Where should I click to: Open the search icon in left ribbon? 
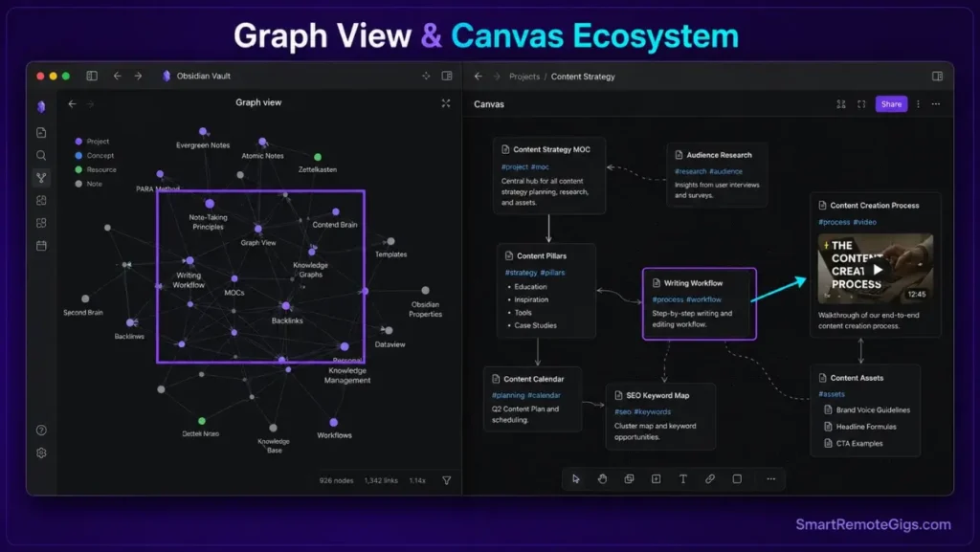tap(41, 155)
